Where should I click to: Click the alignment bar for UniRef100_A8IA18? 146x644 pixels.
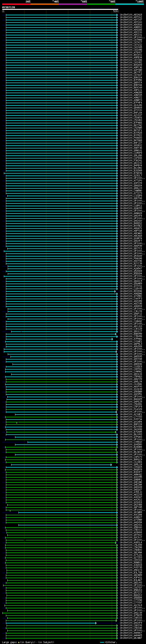click(62, 15)
